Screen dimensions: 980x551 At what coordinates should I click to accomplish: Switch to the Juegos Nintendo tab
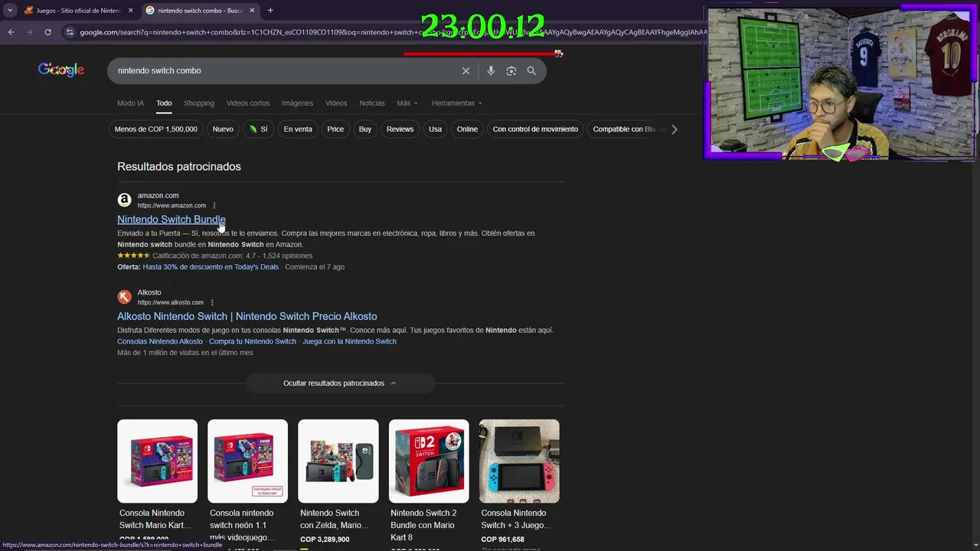click(77, 11)
